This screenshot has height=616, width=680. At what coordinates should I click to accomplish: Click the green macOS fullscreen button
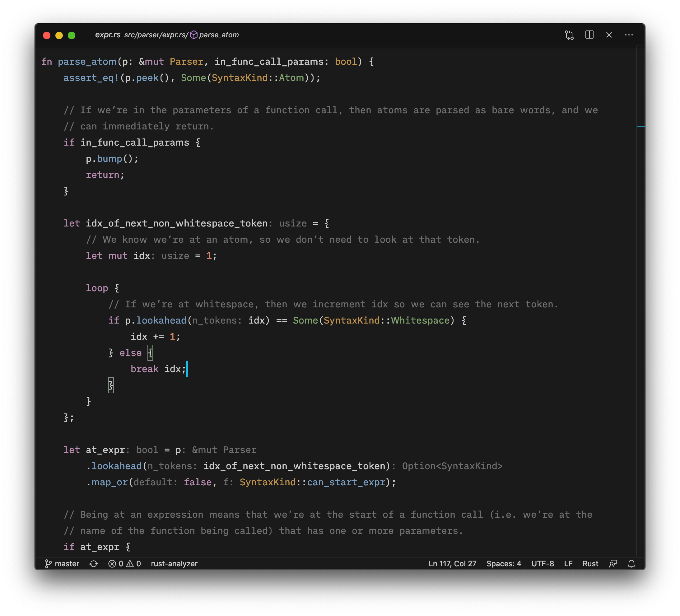click(x=72, y=35)
